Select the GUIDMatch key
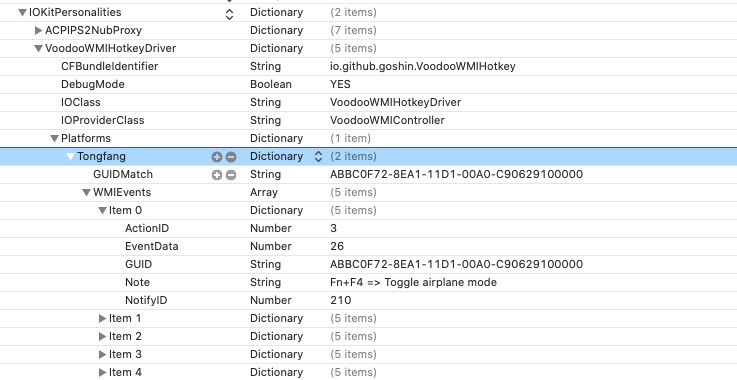This screenshot has width=737, height=380. click(123, 174)
